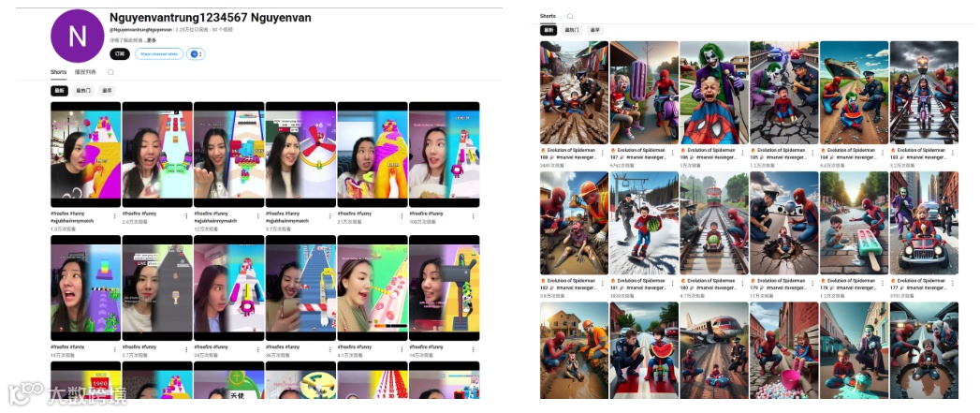The width and height of the screenshot is (980, 413).
Task: Click the channel name Nguyenvantrung1234567 Nguyenvan
Action: [x=210, y=18]
